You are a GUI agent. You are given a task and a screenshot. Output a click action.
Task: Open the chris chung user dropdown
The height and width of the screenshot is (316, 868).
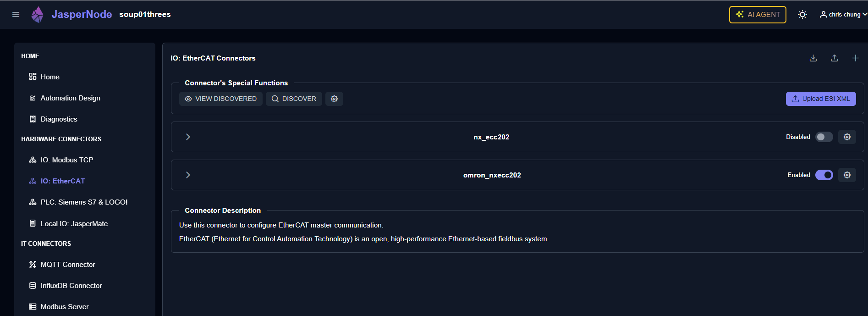point(843,15)
